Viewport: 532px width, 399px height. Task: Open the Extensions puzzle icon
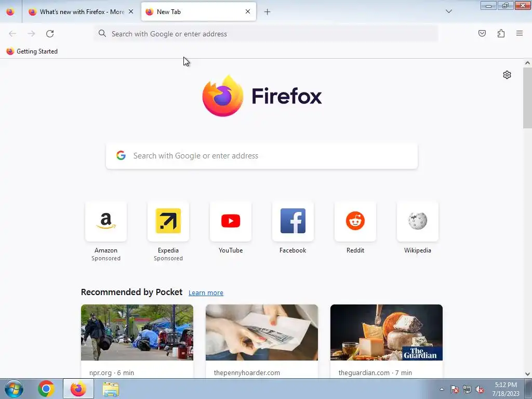(x=501, y=33)
